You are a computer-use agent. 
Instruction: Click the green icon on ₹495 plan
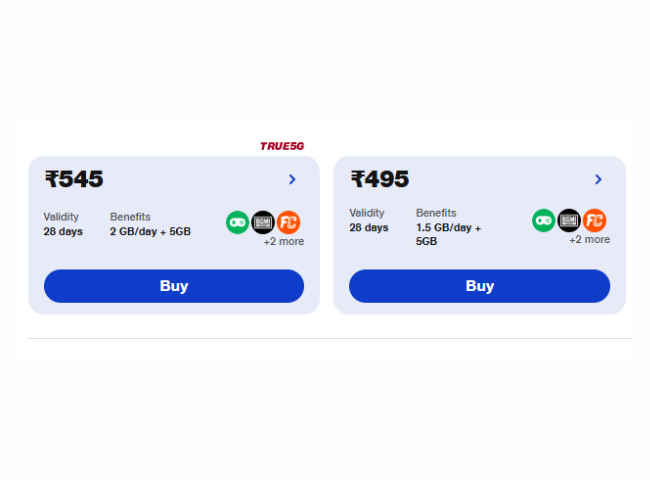[543, 221]
